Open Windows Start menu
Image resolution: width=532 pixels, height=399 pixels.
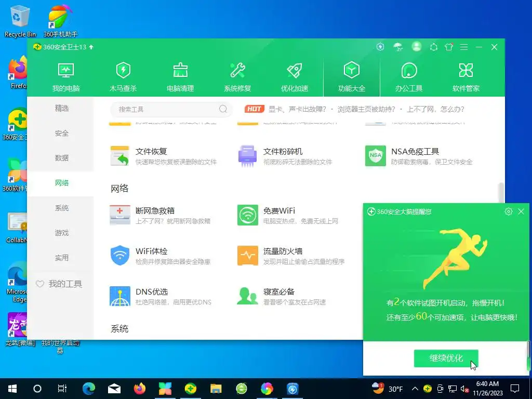coord(12,389)
